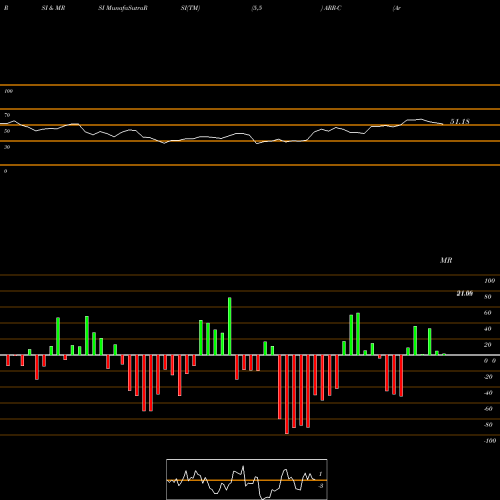Select the 'SI MunafaSutraR' header text
The image size is (500, 500).
(123, 8)
